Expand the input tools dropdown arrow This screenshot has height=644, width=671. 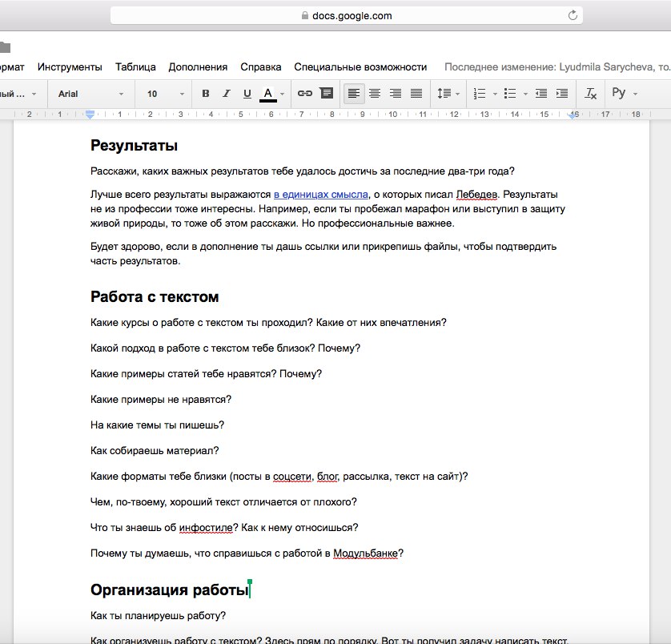tap(635, 94)
